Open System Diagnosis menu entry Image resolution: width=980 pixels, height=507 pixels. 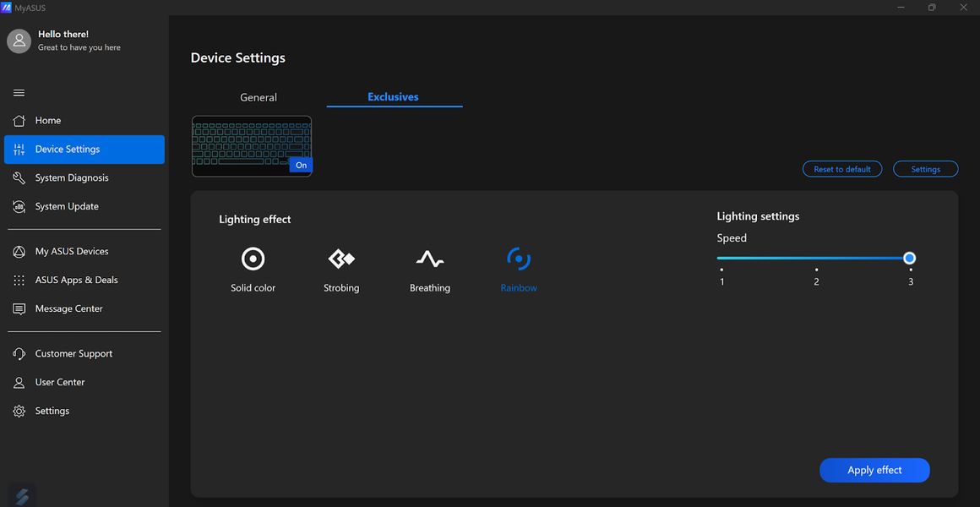pyautogui.click(x=84, y=178)
